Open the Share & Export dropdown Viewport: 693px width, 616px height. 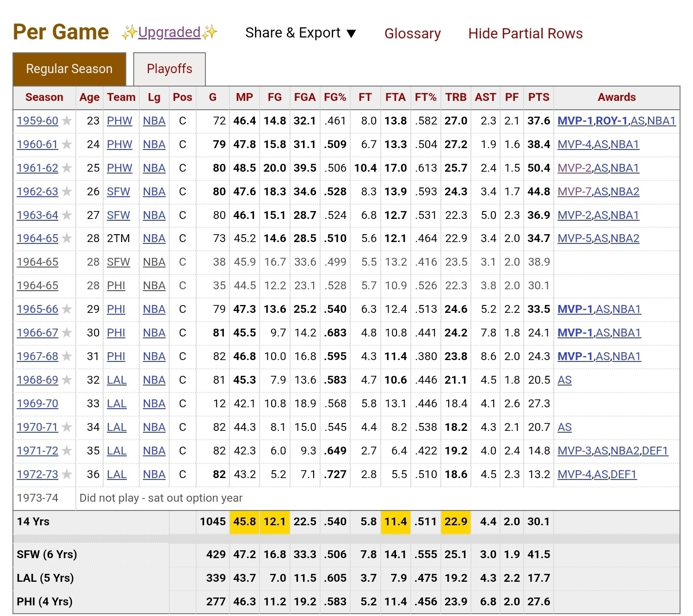[301, 33]
